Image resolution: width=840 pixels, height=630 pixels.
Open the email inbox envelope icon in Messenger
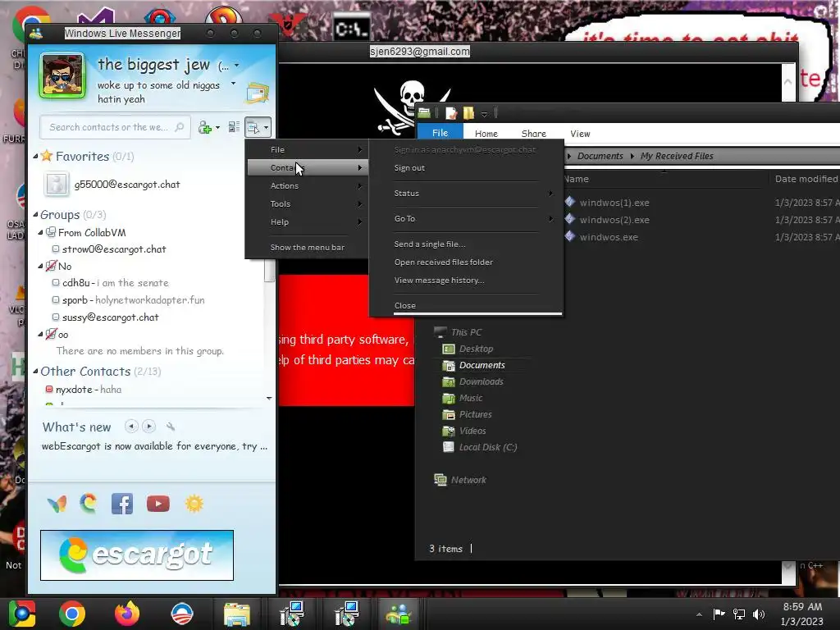coord(258,93)
